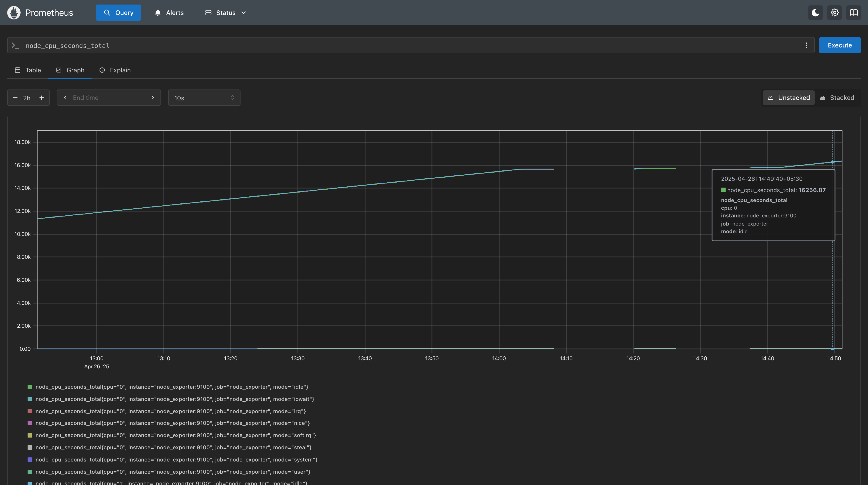
Task: Select legend series cpu 0 mode softirq text
Action: coord(176,435)
